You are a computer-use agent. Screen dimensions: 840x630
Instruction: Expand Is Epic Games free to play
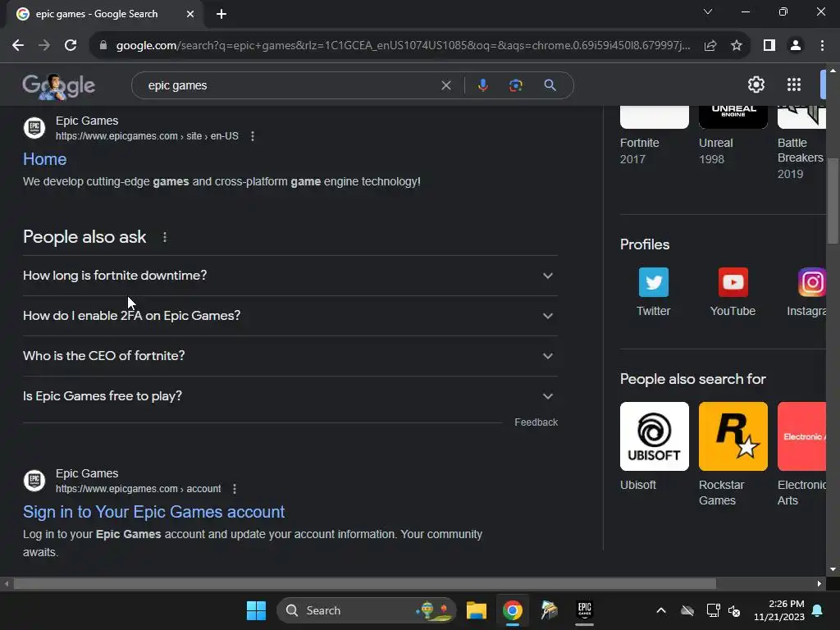[x=290, y=396]
